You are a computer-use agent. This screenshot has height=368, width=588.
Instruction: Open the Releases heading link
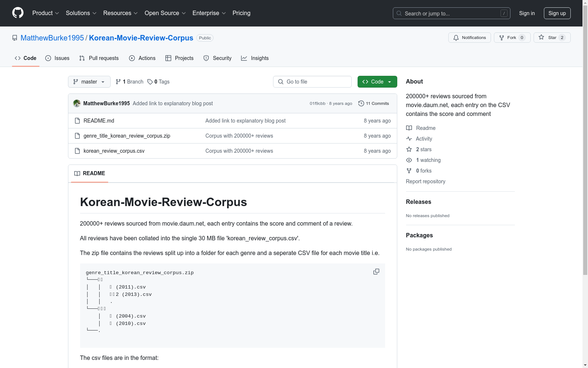point(419,202)
